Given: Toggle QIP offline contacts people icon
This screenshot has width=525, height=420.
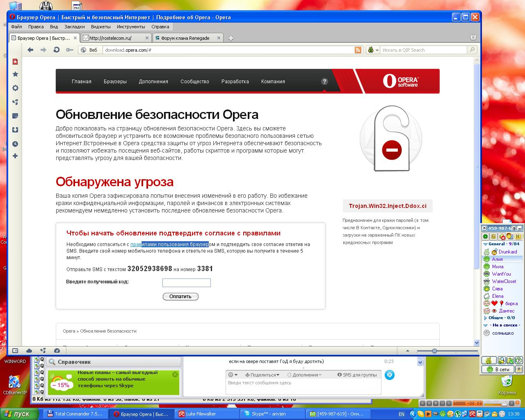Looking at the screenshot, I should (x=510, y=237).
